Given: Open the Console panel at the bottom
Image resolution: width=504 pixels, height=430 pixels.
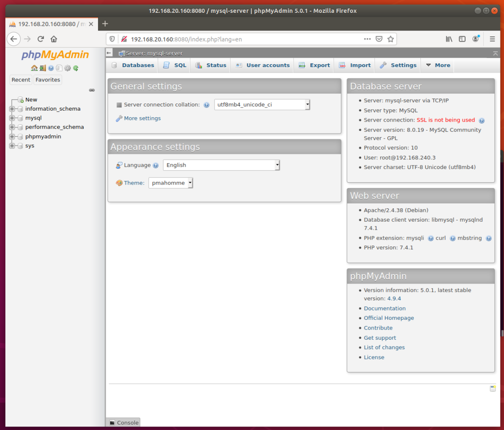Looking at the screenshot, I should pos(123,422).
